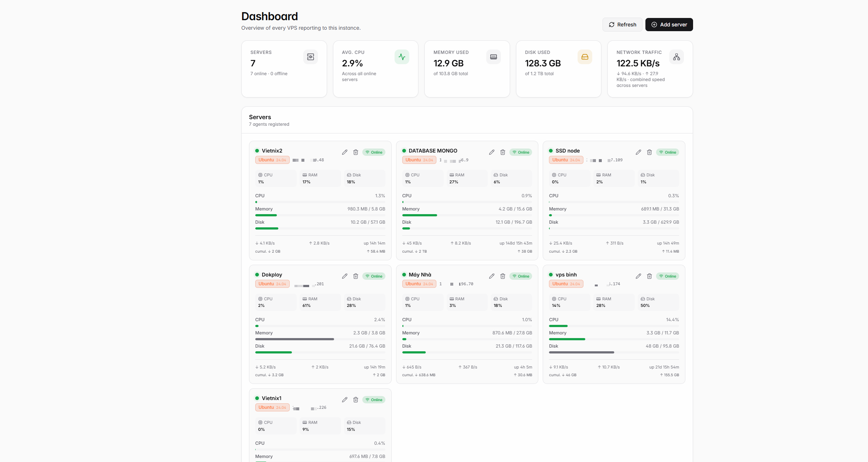The width and height of the screenshot is (868, 462).
Task: Click the 128.3 GB disk used value
Action: click(x=543, y=63)
